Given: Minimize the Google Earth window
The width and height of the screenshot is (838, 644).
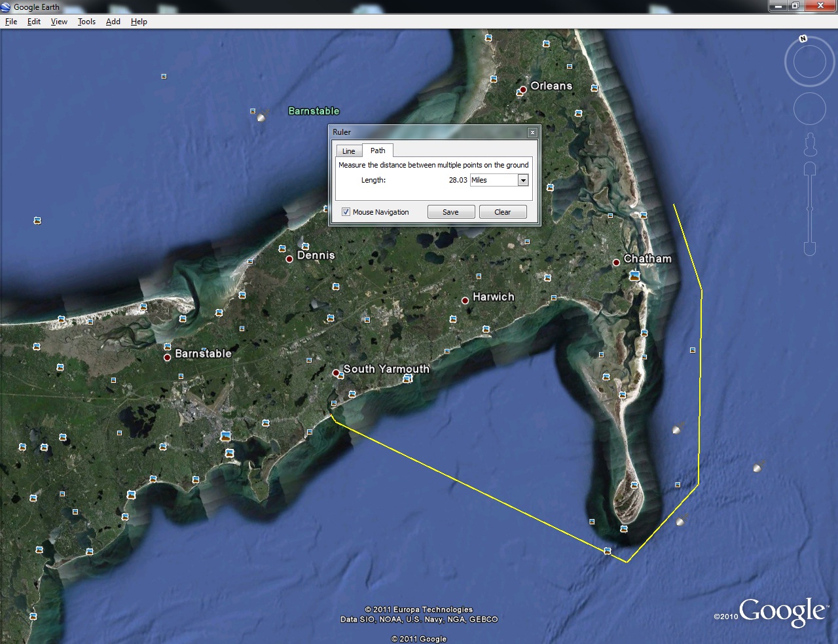Looking at the screenshot, I should pyautogui.click(x=778, y=6).
